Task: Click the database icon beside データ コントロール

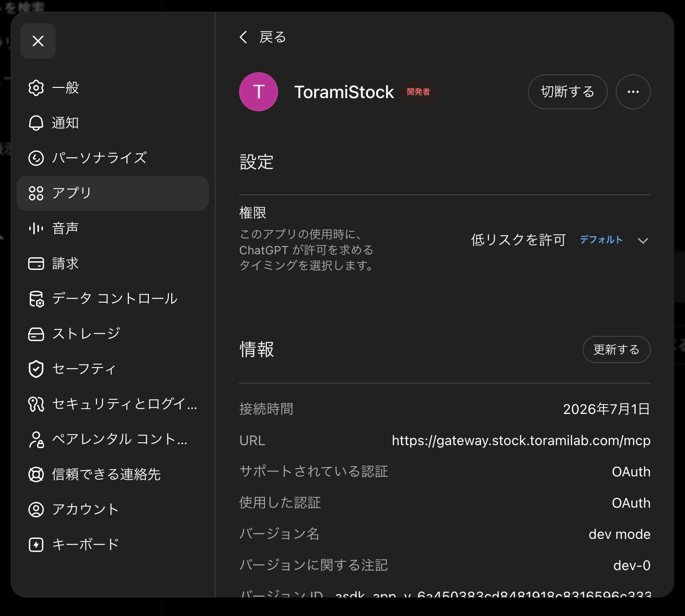Action: (36, 299)
